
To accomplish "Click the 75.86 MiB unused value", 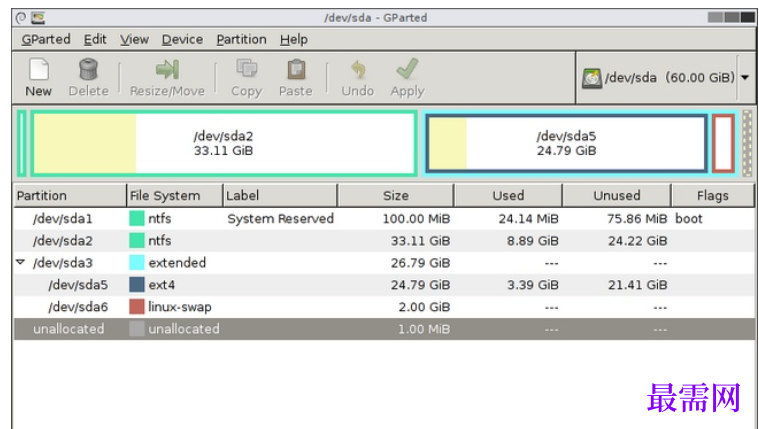I will tap(637, 219).
